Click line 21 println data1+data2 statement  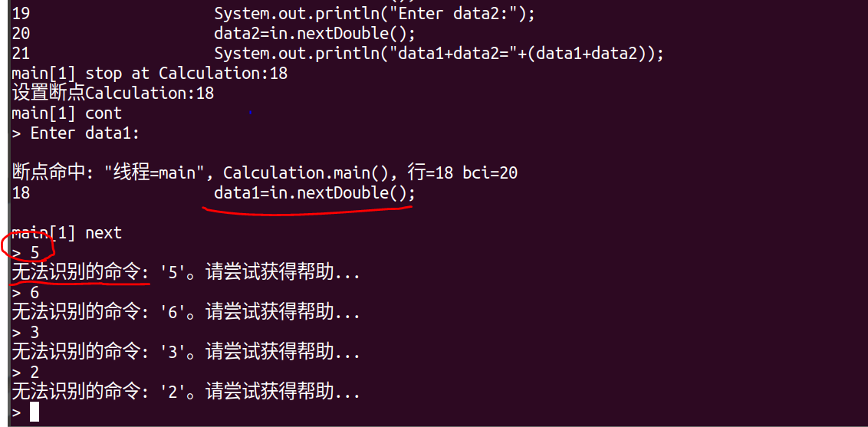click(439, 54)
